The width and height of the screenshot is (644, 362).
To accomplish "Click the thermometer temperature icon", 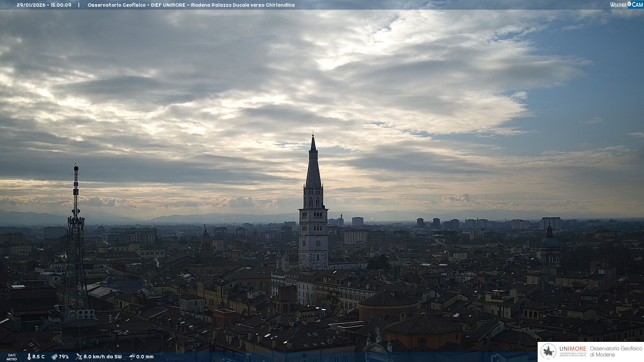I will click(29, 357).
